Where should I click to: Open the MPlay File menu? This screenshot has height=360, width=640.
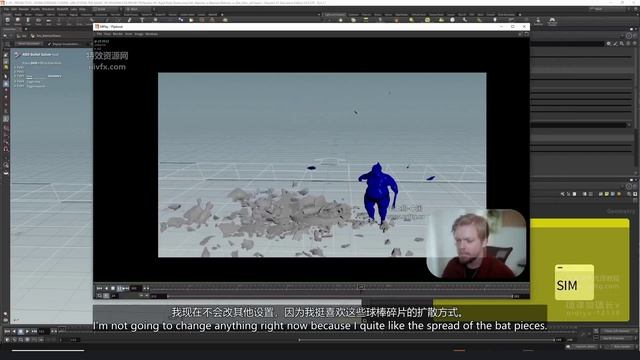[99, 34]
